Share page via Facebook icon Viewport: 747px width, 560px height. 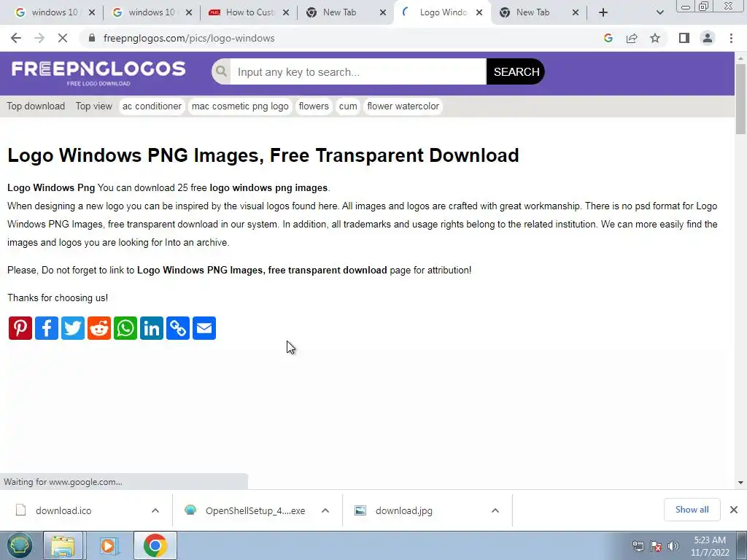tap(47, 328)
